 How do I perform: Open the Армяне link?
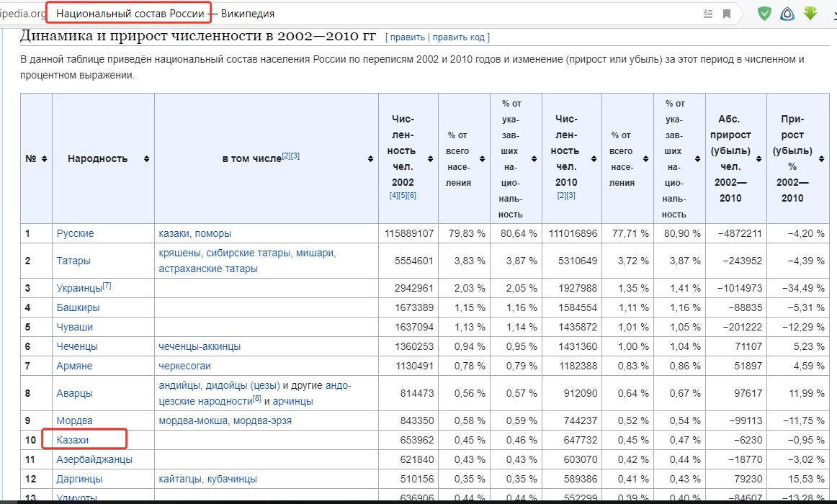(x=75, y=366)
